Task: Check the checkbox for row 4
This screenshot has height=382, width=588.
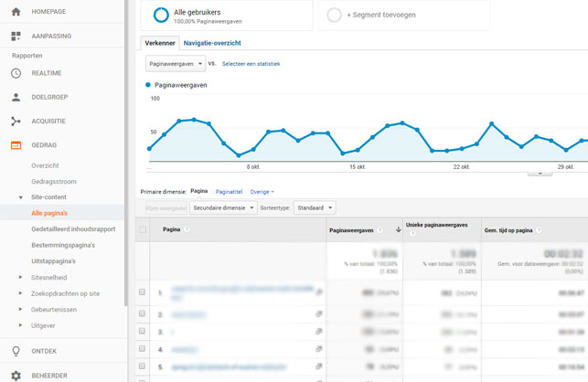Action: (142, 348)
